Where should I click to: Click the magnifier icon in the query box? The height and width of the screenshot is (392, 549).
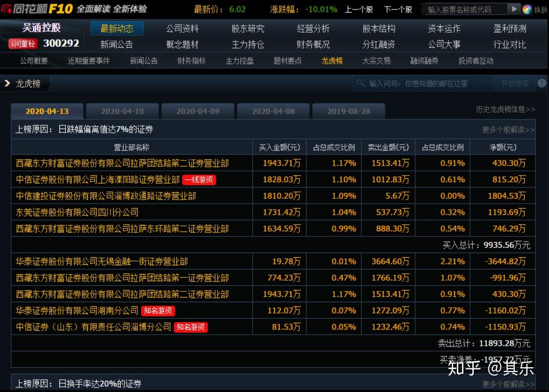click(x=360, y=83)
